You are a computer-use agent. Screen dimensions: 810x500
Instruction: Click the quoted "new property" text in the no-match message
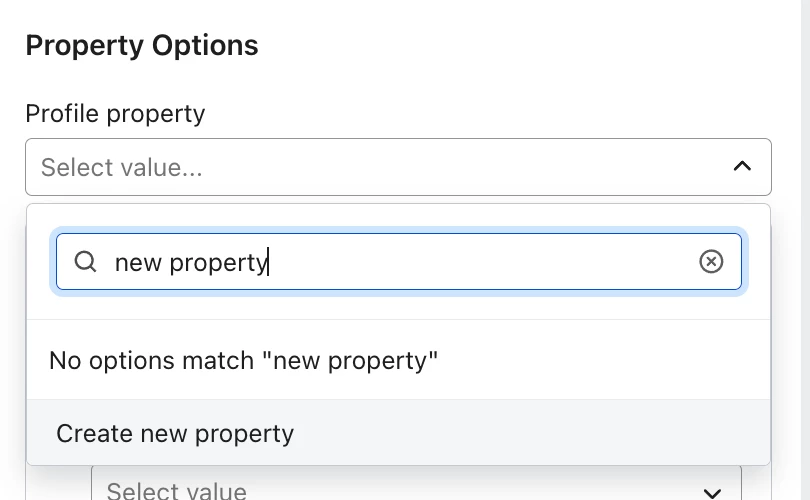pyautogui.click(x=350, y=360)
